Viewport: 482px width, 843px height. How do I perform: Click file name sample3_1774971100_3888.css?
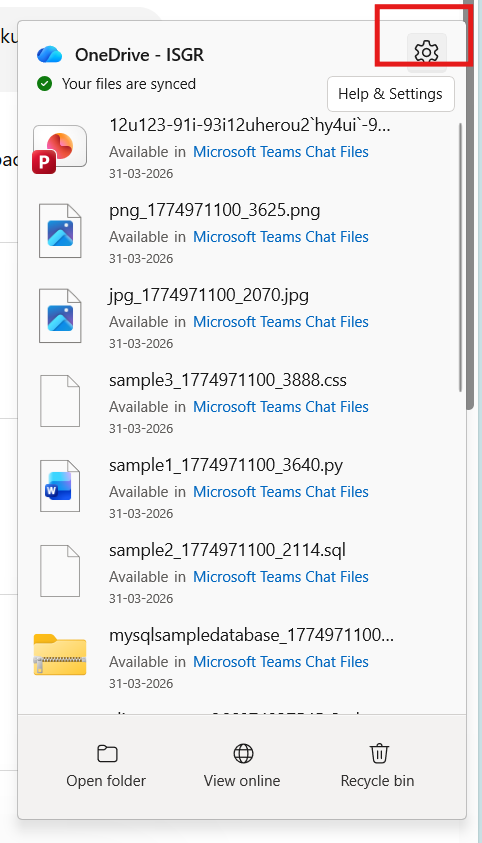(228, 380)
